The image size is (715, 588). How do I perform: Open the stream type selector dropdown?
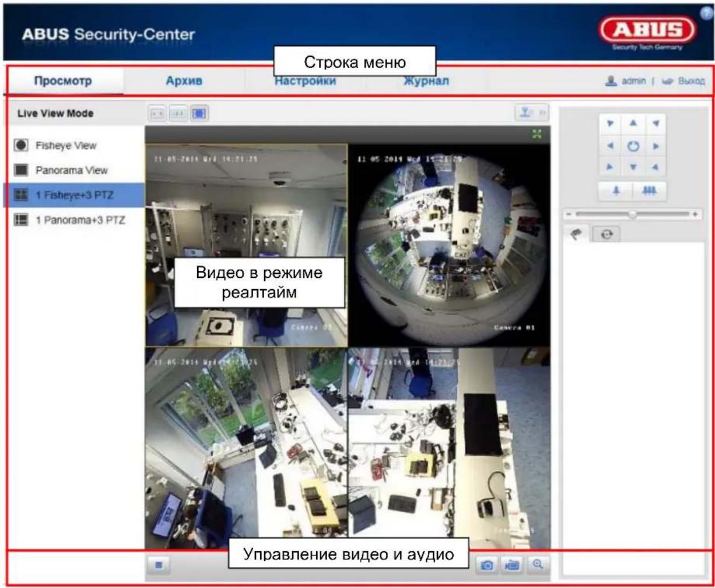(x=532, y=113)
